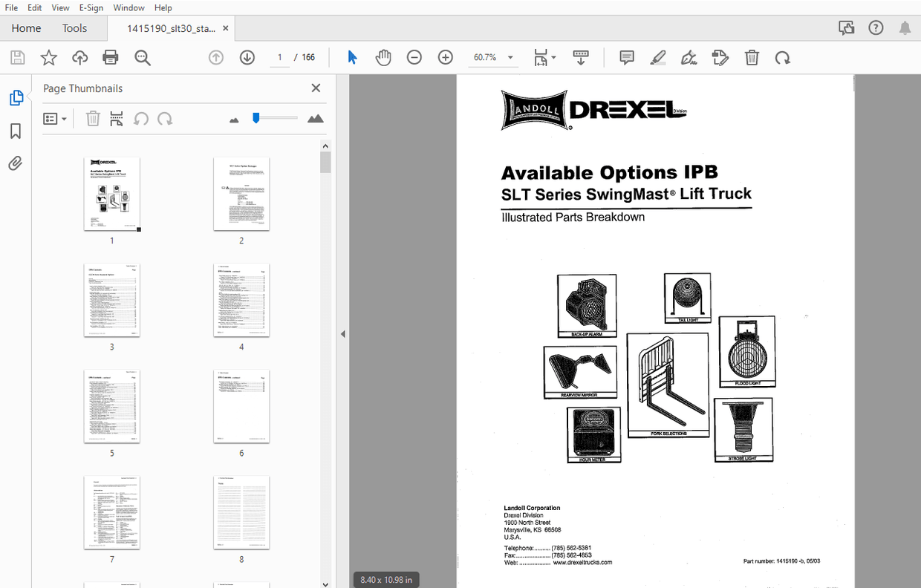Click the Add Comment speech bubble icon

click(x=626, y=57)
